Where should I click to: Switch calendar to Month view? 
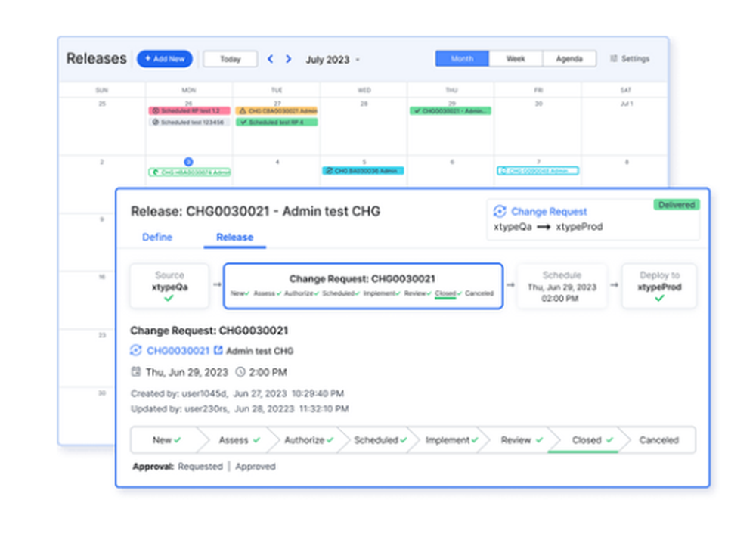462,58
